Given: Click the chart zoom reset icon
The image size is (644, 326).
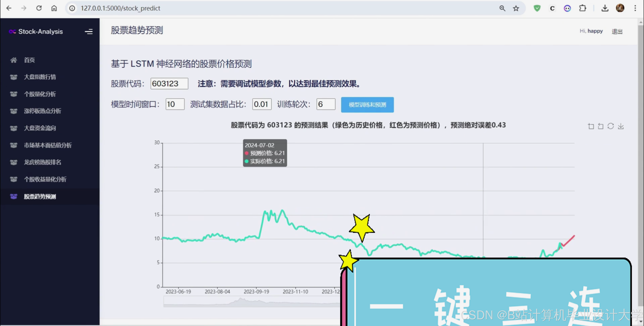Looking at the screenshot, I should click(x=600, y=126).
